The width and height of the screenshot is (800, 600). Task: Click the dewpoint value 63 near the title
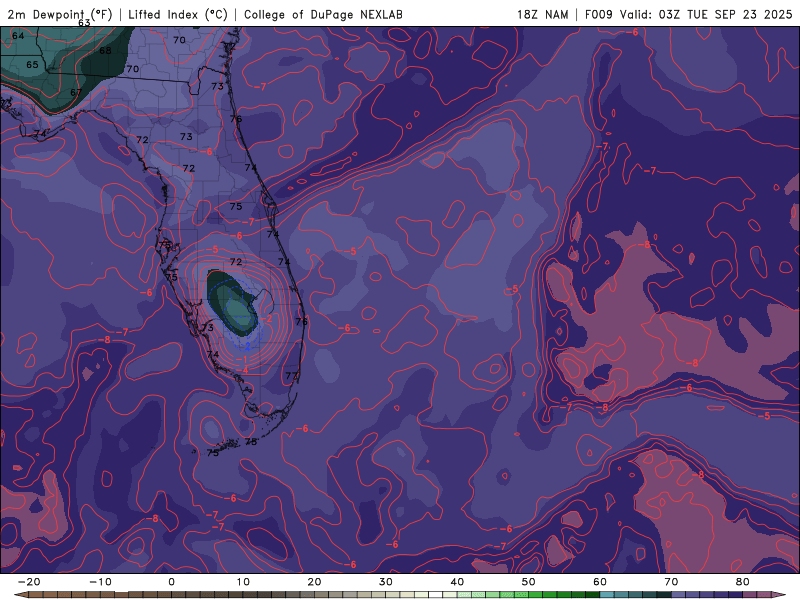click(84, 23)
